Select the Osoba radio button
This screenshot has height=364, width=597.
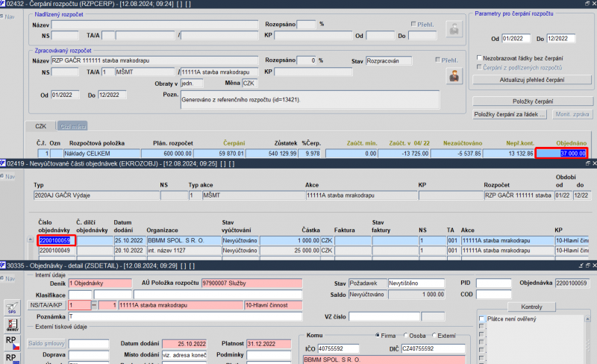(x=406, y=336)
